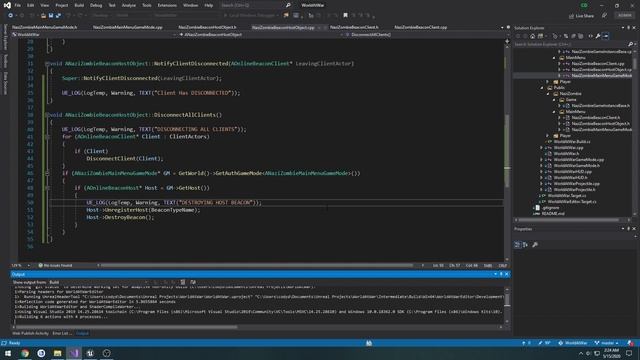Collapse the Public folder in Solution Explorer

click(542, 88)
